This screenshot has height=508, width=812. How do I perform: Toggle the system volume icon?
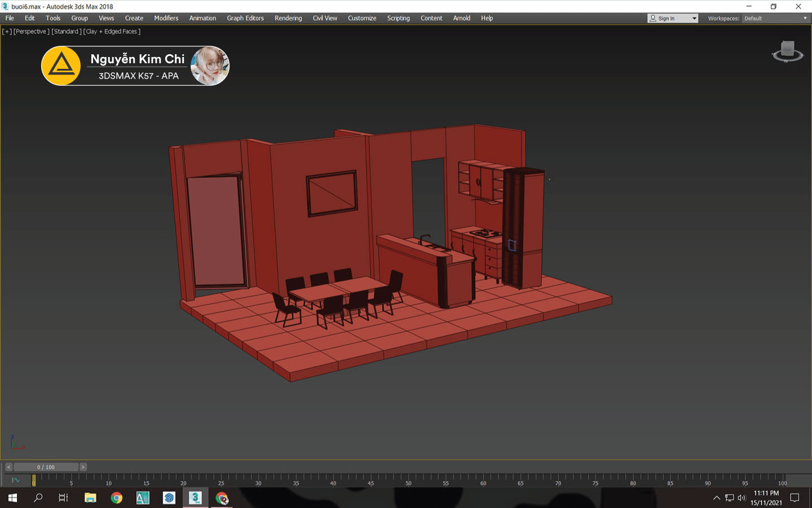[742, 498]
